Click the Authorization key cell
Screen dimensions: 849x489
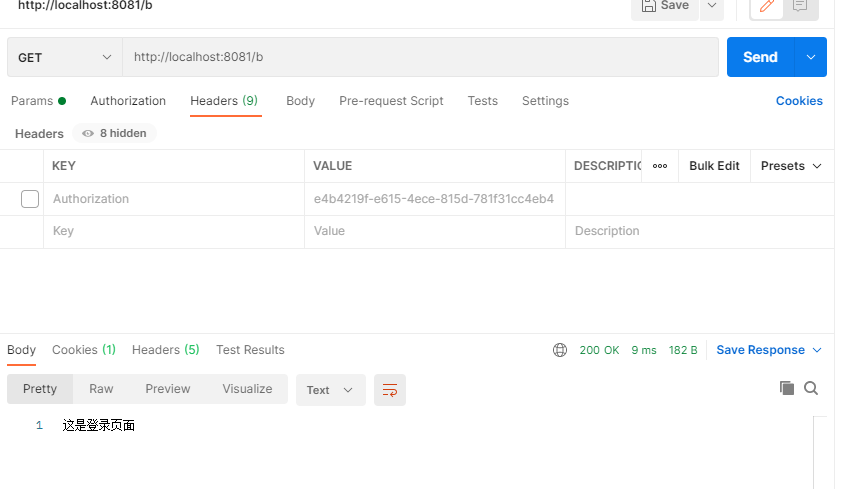(174, 199)
